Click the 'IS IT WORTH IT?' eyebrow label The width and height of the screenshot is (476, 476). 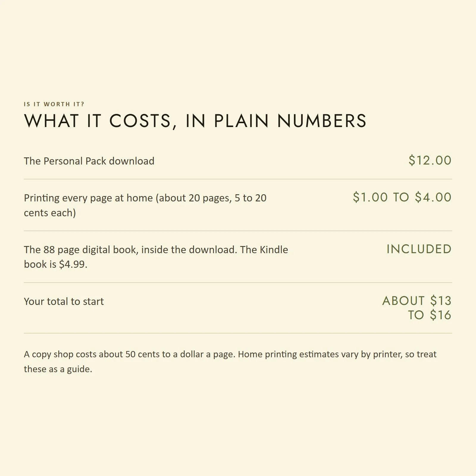[54, 104]
